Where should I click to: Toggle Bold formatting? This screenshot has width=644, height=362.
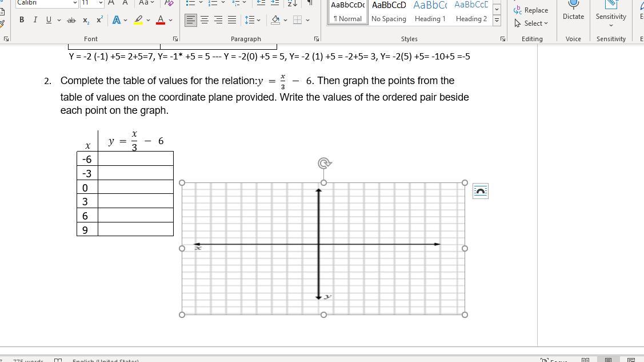point(22,19)
